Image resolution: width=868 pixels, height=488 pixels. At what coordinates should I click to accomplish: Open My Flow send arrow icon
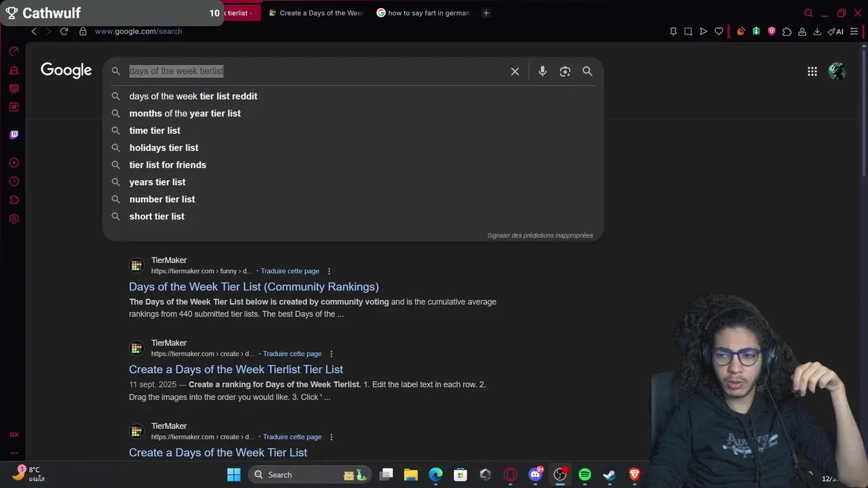pyautogui.click(x=703, y=31)
